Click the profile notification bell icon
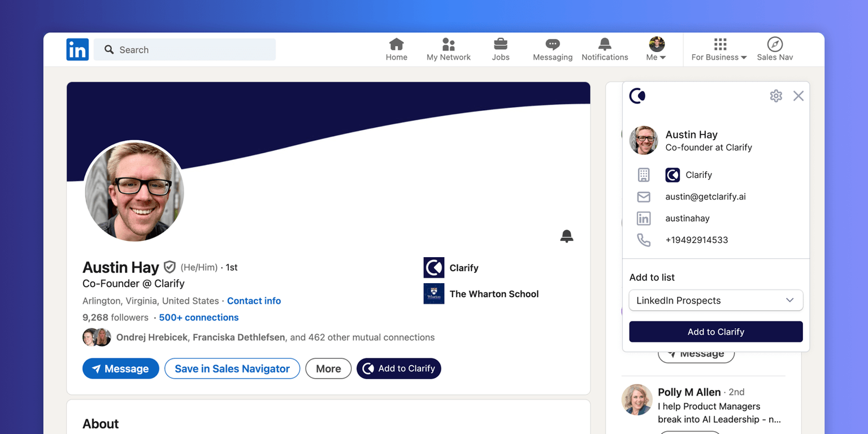The height and width of the screenshot is (434, 868). 567,236
